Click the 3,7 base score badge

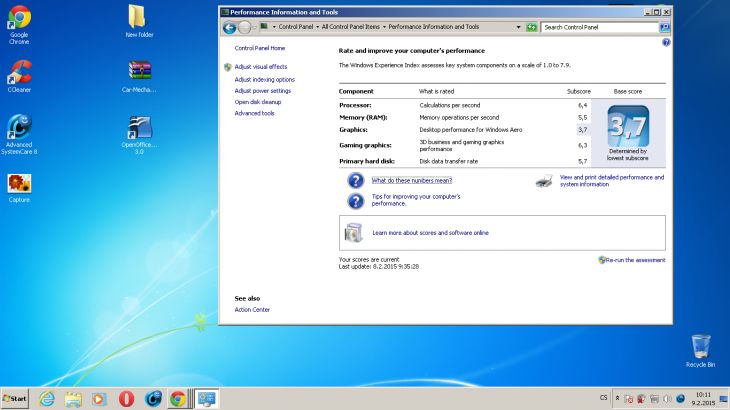pos(628,126)
